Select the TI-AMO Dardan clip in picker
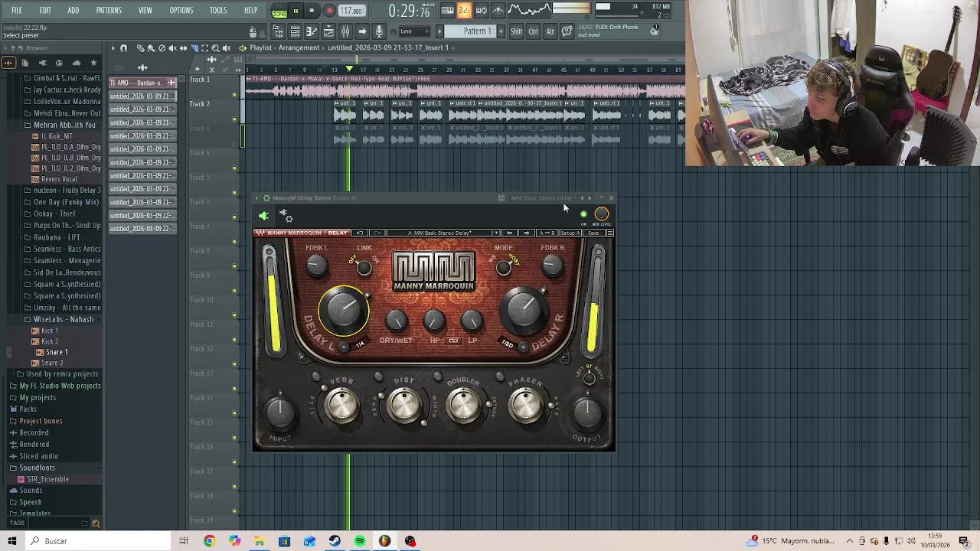Image resolution: width=980 pixels, height=551 pixels. [142, 83]
